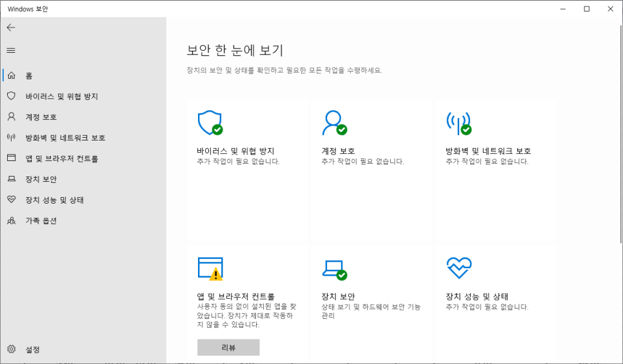Select 계정 보호 in the sidebar
The height and width of the screenshot is (364, 623).
(41, 117)
